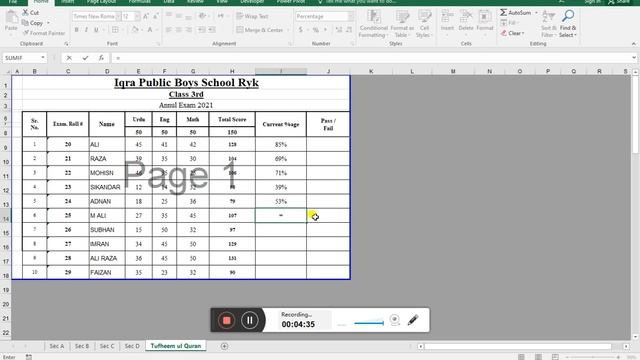Open the font size dropdown
This screenshot has height=360, width=640.
[x=137, y=16]
